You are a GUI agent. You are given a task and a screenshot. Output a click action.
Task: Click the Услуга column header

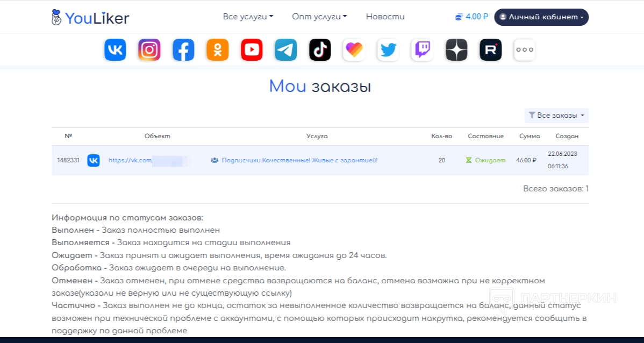317,136
